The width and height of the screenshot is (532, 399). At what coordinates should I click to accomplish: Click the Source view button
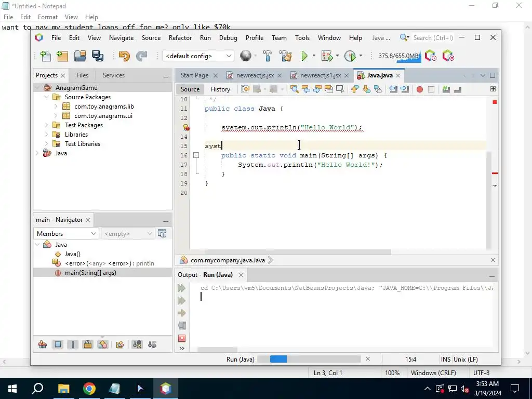coord(190,89)
